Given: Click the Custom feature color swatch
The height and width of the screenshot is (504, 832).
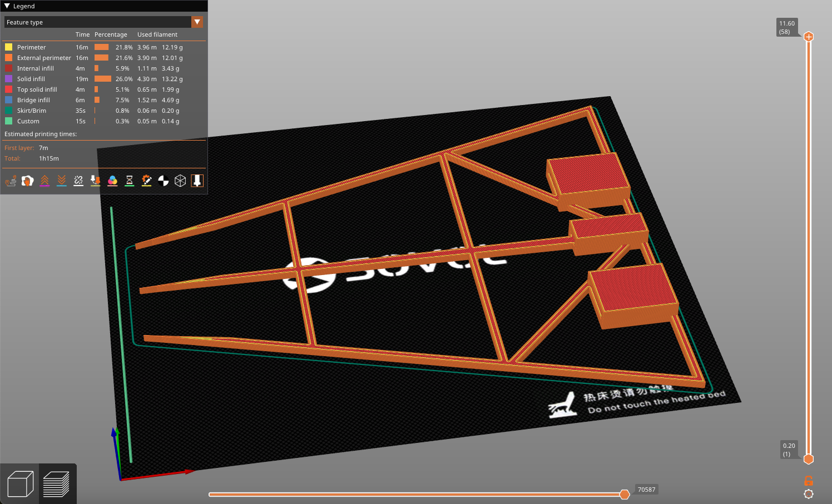Looking at the screenshot, I should (x=8, y=121).
